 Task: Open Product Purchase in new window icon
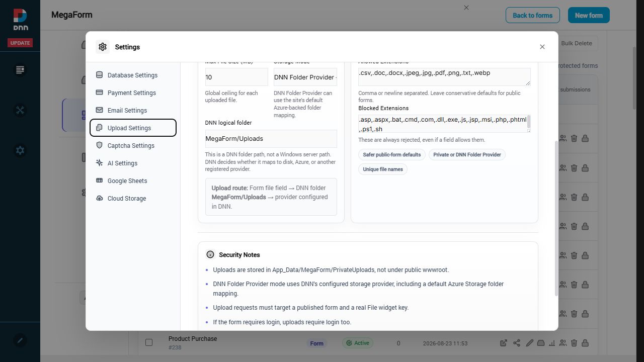click(x=504, y=343)
